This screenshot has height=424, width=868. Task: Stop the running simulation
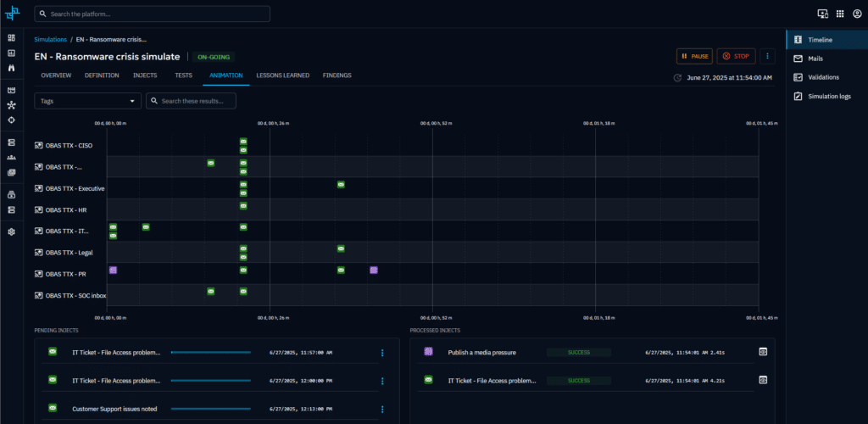point(736,56)
